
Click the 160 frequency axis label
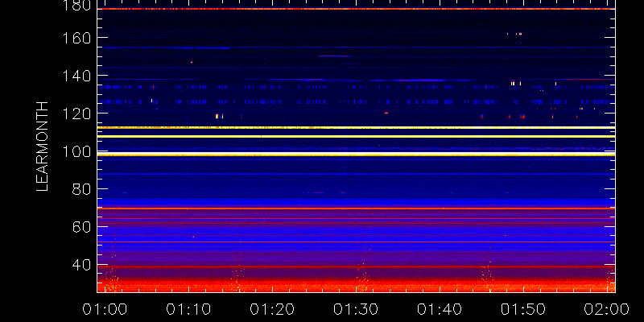pos(76,38)
